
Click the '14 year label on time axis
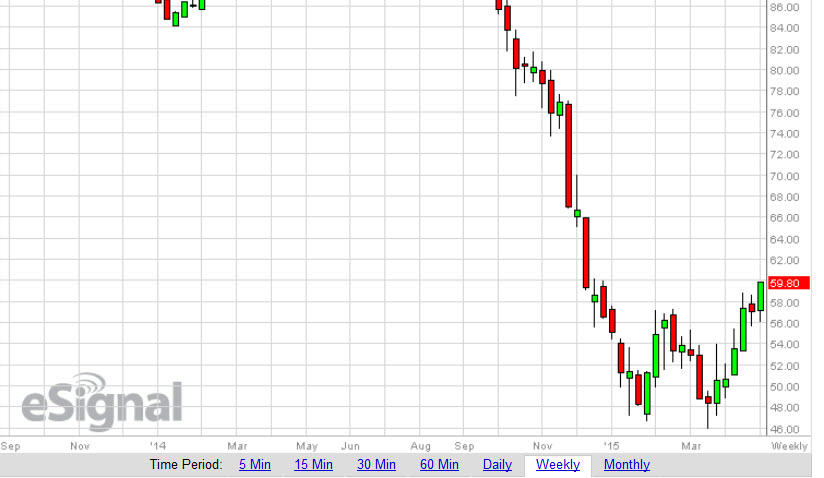(x=157, y=446)
